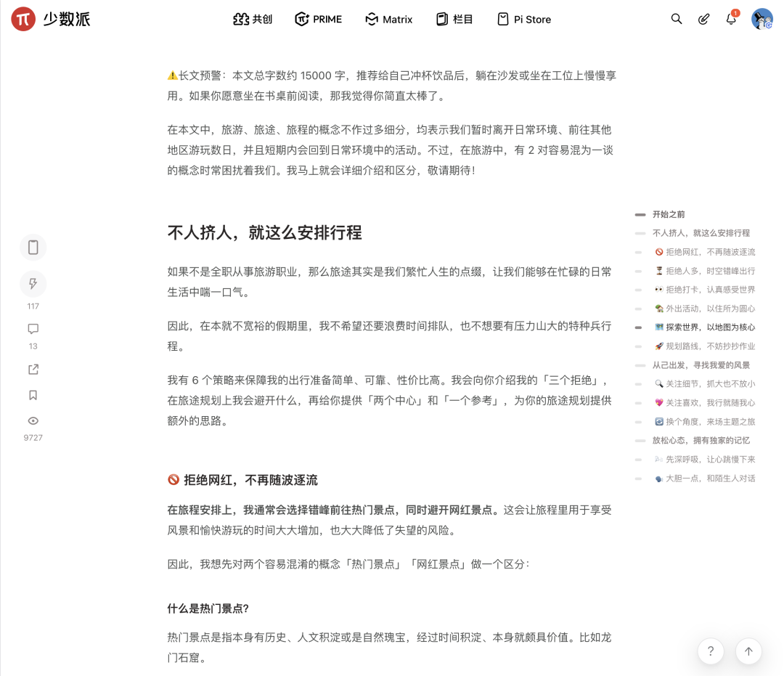
Task: Click the 13 comment count
Action: pos(33,346)
